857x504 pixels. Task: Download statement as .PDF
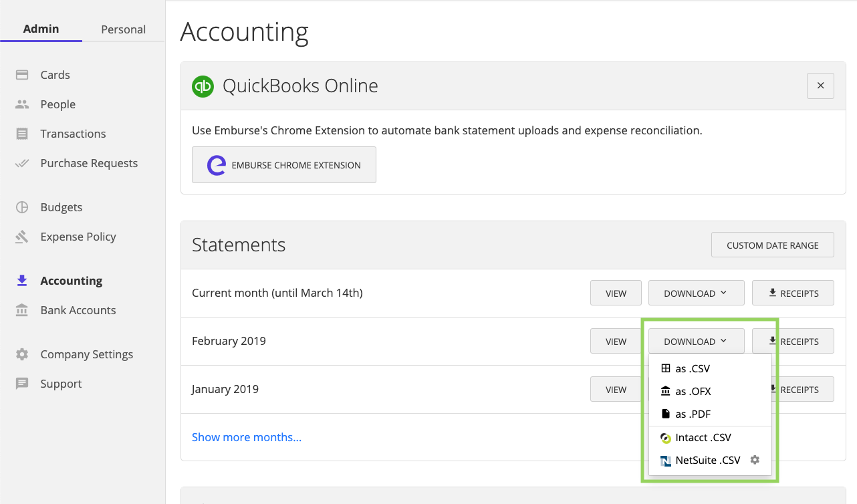710,414
